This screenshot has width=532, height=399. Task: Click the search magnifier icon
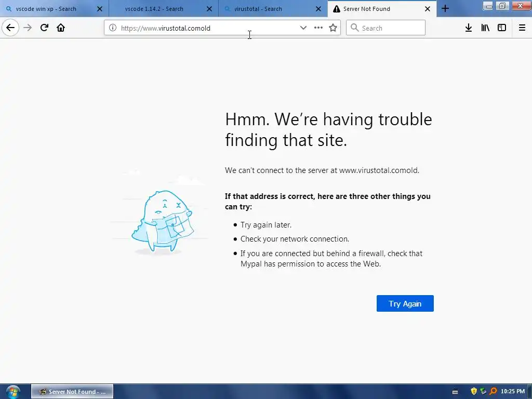coord(354,28)
